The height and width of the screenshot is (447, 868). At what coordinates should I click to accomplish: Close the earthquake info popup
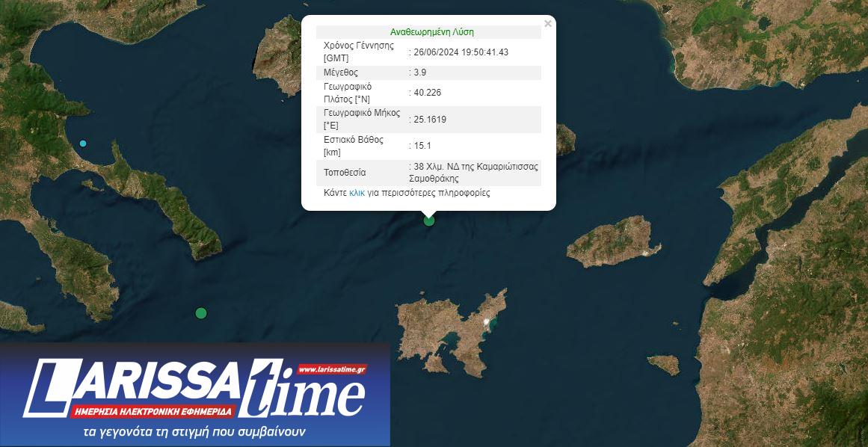[x=548, y=24]
